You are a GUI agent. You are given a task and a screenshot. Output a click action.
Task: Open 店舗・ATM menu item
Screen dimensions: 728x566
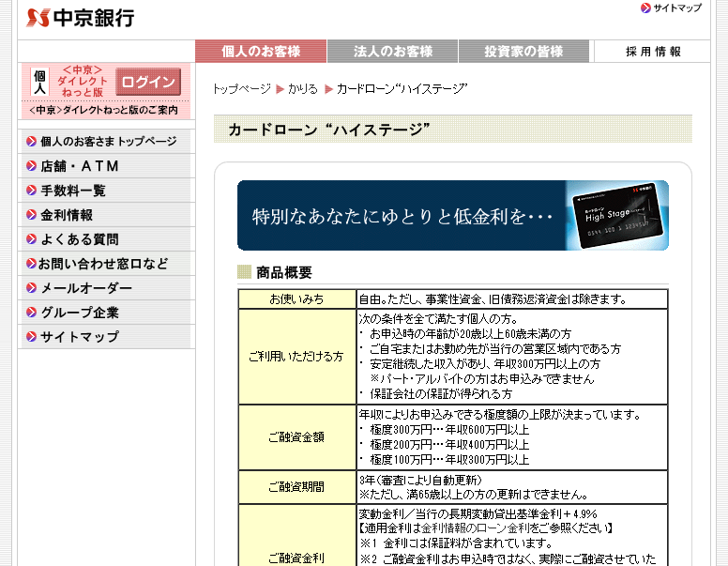[x=80, y=166]
